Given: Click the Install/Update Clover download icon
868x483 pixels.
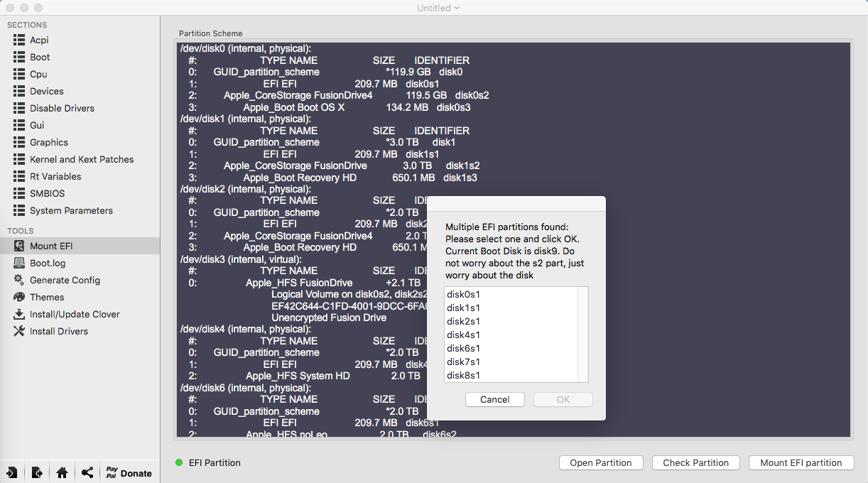Looking at the screenshot, I should click(19, 314).
